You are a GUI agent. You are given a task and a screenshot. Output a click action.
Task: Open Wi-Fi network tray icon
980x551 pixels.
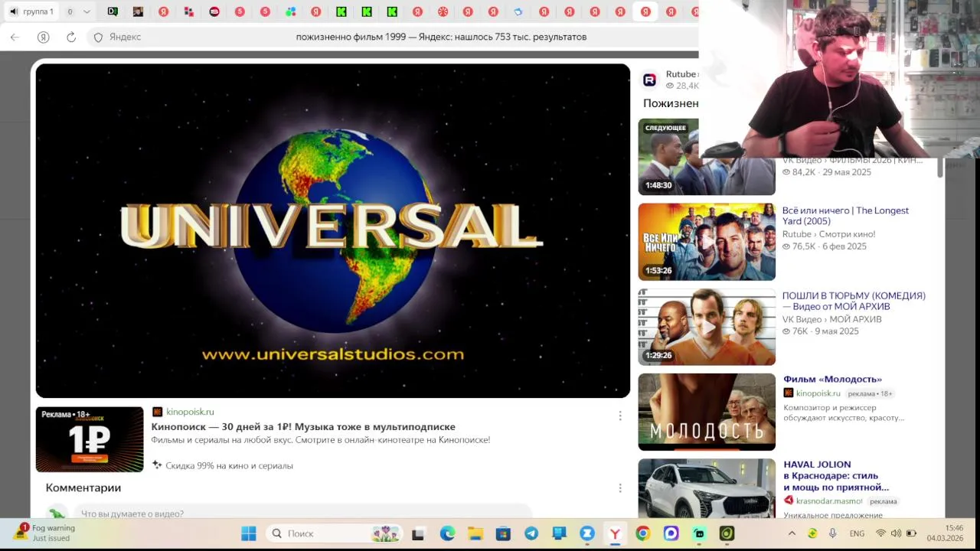[x=881, y=533]
